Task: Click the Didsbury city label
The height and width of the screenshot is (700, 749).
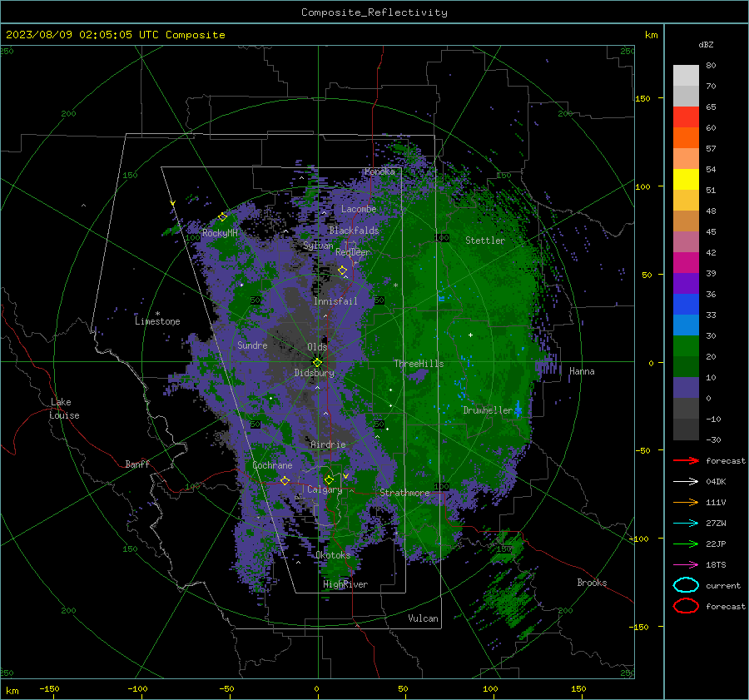Action: pos(315,373)
